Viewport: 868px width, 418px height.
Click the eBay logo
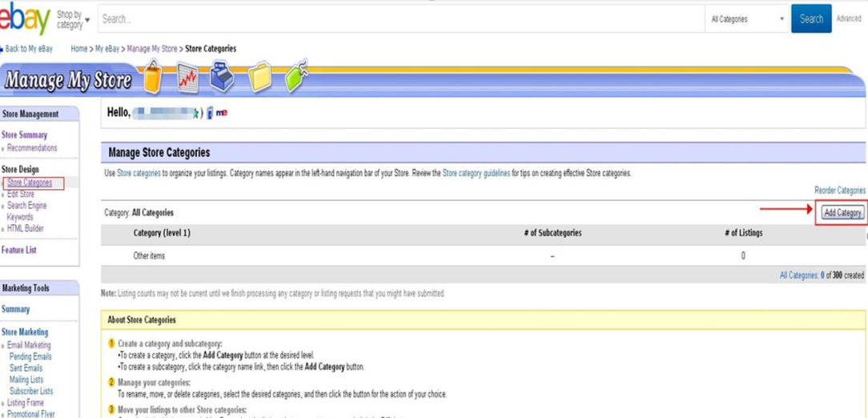[x=24, y=18]
